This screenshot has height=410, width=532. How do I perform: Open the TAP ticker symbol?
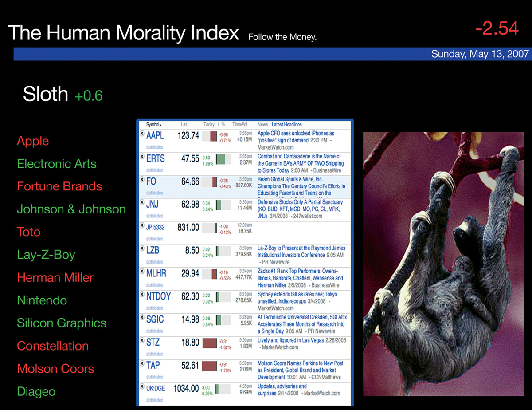(153, 366)
